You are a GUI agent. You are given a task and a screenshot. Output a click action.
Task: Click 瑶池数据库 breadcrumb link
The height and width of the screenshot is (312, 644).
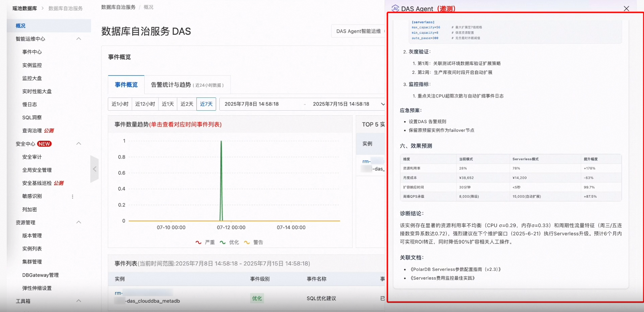point(25,8)
